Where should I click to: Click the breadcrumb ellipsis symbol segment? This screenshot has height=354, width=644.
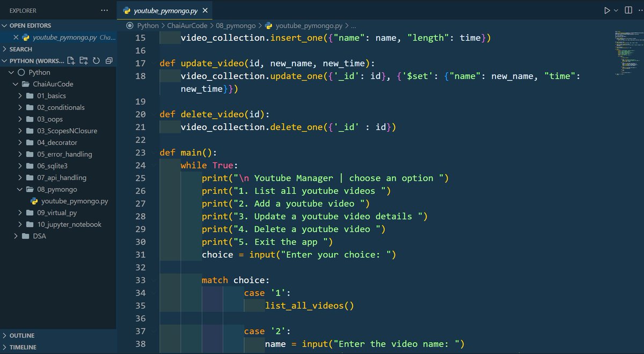(x=353, y=26)
